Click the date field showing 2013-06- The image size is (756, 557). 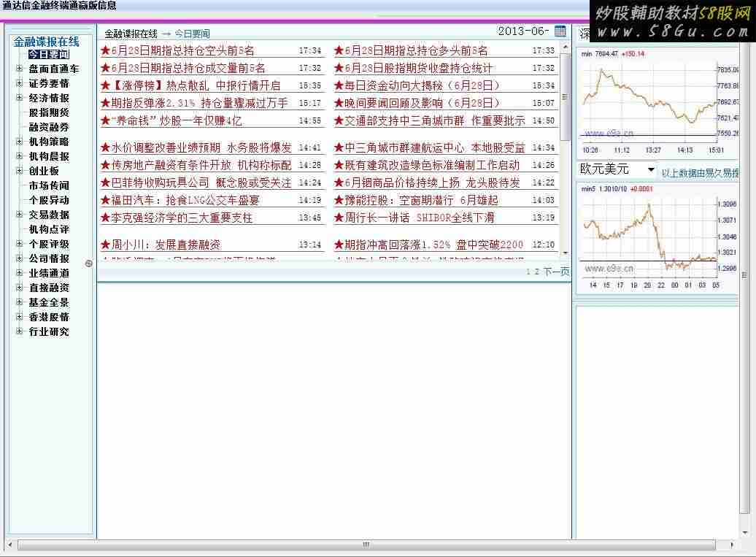click(524, 31)
